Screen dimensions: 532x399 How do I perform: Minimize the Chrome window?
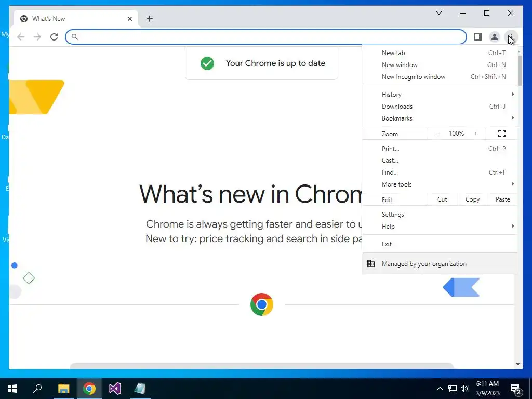(463, 13)
